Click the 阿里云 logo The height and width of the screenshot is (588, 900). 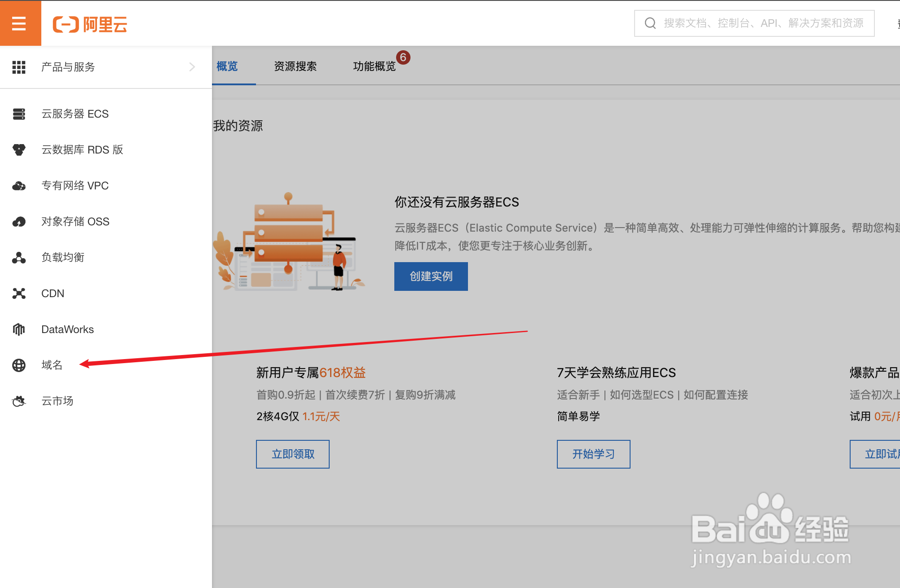90,24
